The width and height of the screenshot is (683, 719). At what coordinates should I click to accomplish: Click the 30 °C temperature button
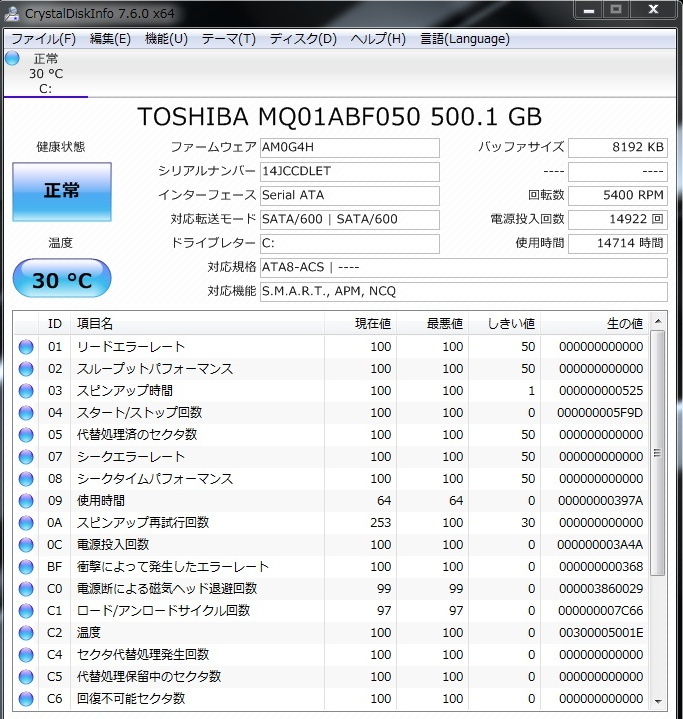pyautogui.click(x=62, y=280)
